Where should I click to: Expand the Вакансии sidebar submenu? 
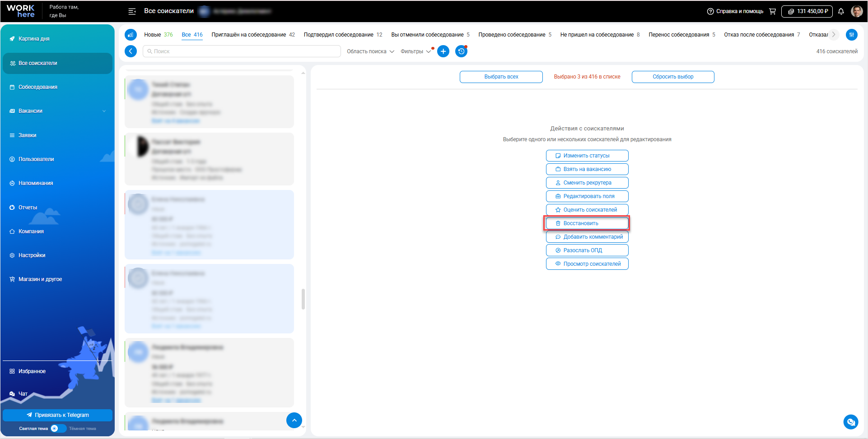pos(104,111)
